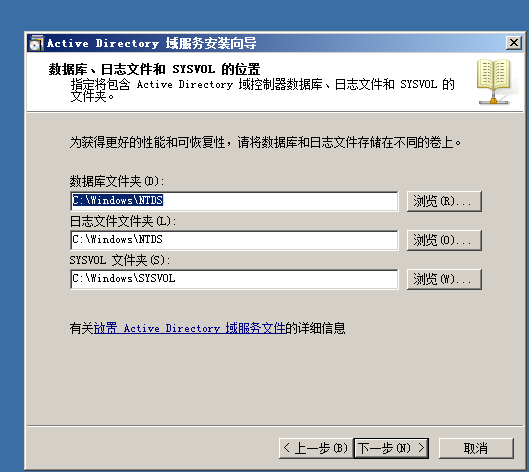Viewport: 529px width, 472px height.
Task: Cancel the wizard with 取消
Action: tap(476, 448)
